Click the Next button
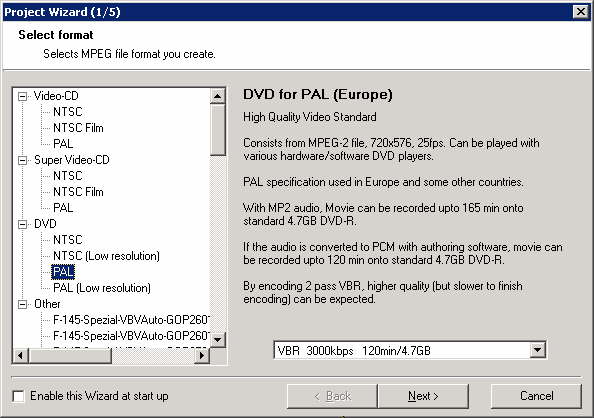 point(423,396)
